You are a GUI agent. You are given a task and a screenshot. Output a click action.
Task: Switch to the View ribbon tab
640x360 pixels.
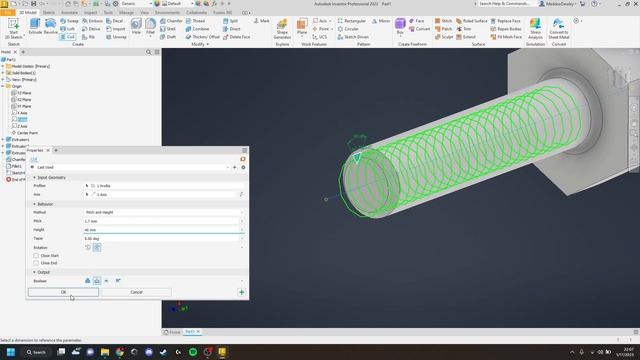(x=144, y=13)
